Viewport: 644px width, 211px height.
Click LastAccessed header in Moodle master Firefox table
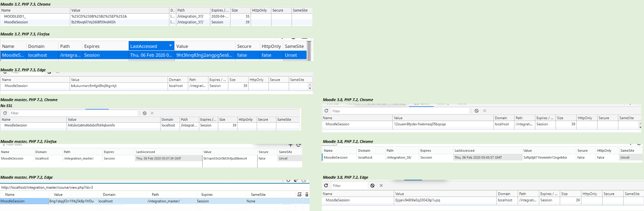(169, 152)
